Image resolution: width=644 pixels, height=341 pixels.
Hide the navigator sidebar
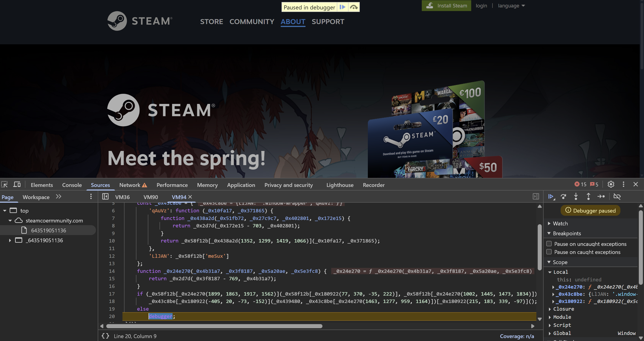click(x=105, y=197)
